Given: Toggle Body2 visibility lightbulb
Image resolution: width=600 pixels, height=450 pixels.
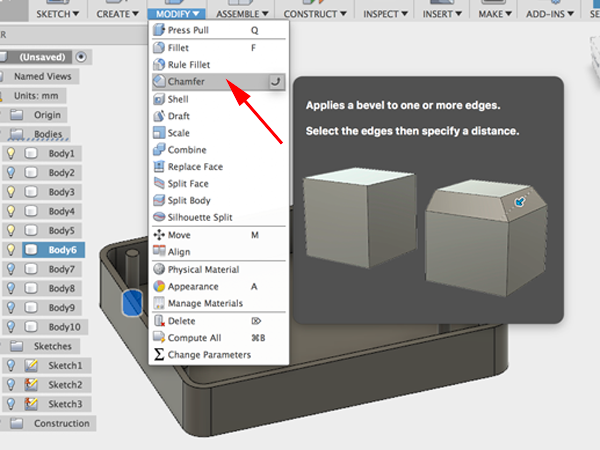Looking at the screenshot, I should (x=11, y=173).
